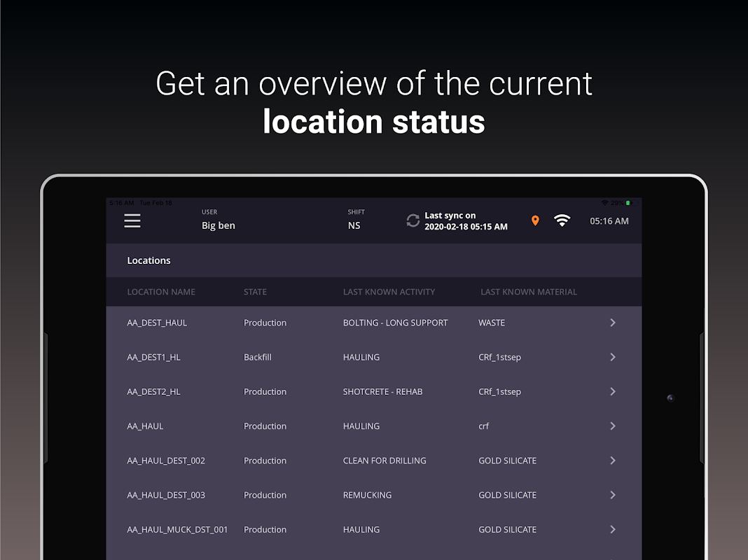748x560 pixels.
Task: Select the Locations section title
Action: (x=149, y=260)
